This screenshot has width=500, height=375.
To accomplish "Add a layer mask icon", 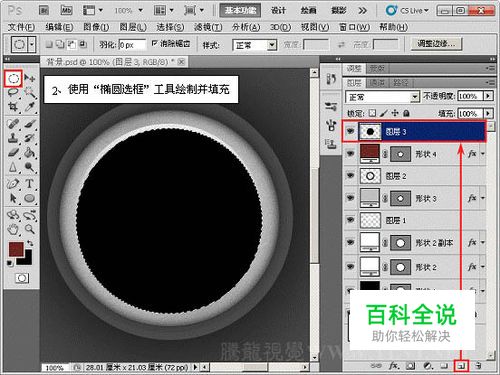I will coord(410,366).
